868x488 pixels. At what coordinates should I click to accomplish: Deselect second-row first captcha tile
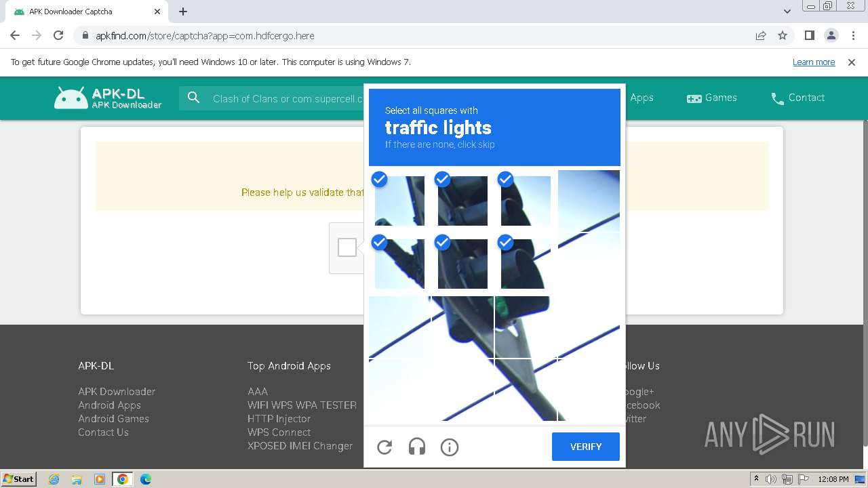(399, 264)
